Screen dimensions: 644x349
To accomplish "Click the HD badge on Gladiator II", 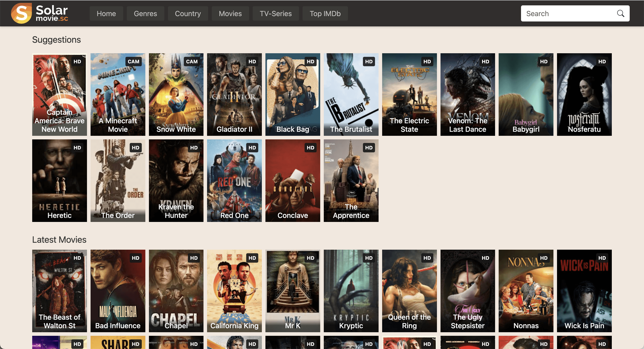I will coord(252,62).
